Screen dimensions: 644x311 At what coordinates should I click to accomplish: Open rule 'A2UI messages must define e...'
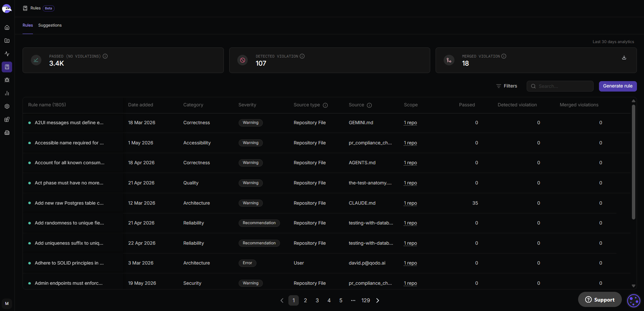coord(69,123)
